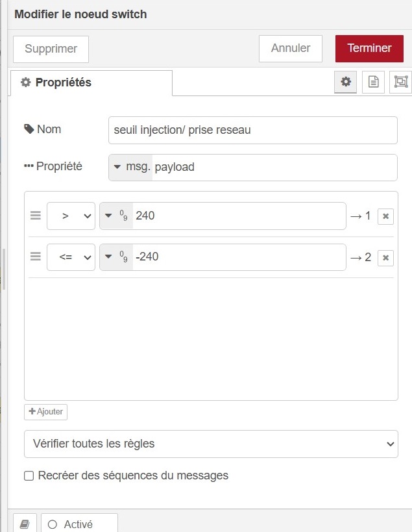Select the Propriétés tab
This screenshot has width=412, height=532.
[x=91, y=83]
